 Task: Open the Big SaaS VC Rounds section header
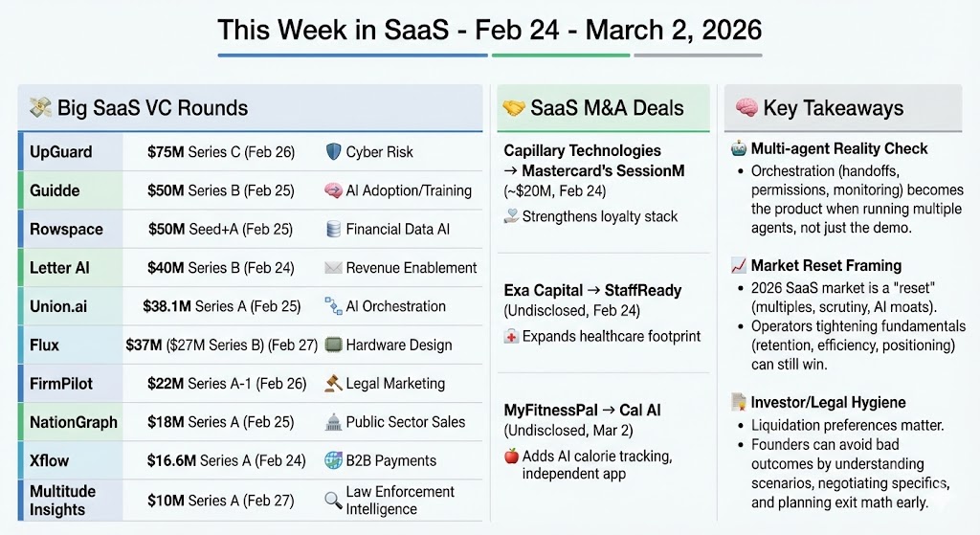click(151, 108)
